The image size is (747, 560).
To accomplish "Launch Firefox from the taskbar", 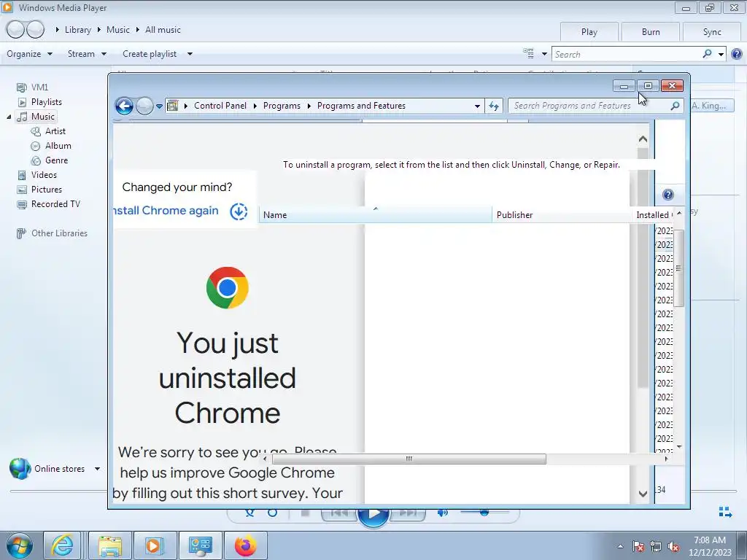I will point(245,545).
